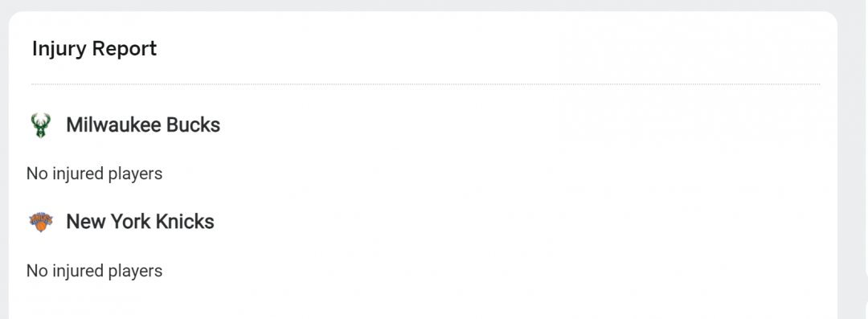This screenshot has width=868, height=319.
Task: Click "players" in the Bucks injury status
Action: 136,174
